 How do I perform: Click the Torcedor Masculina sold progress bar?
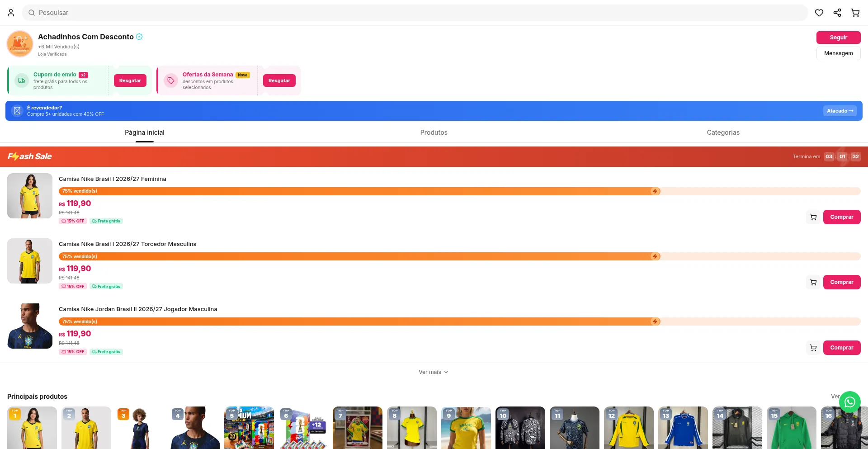coord(460,256)
